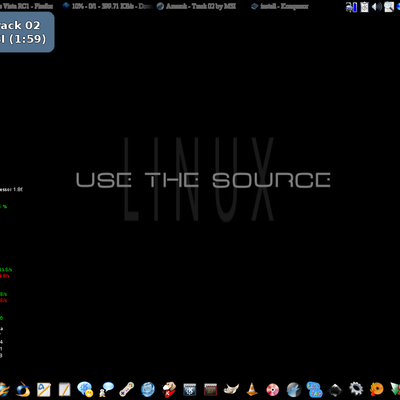This screenshot has height=400, width=400.
Task: Launch the word processor document icon
Action: pyautogui.click(x=44, y=389)
